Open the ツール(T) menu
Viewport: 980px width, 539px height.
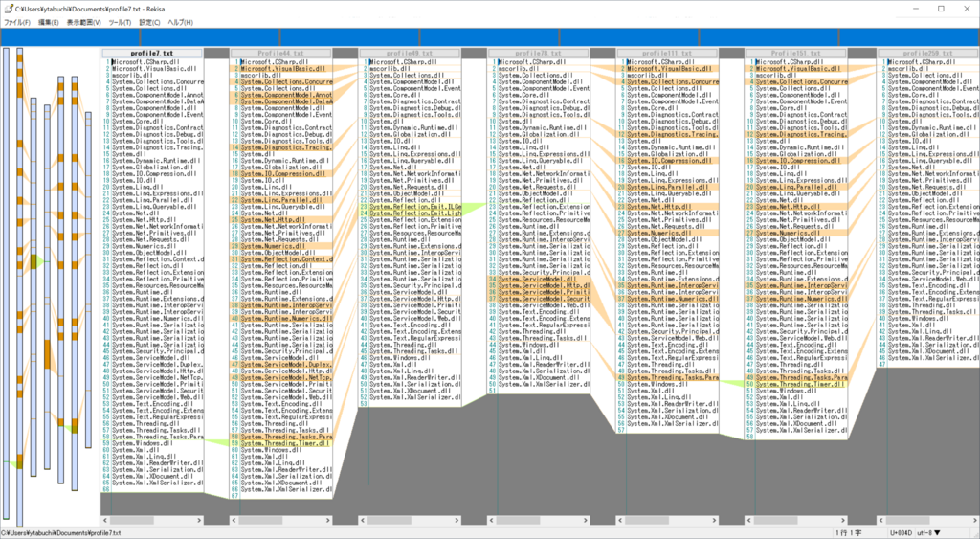[120, 23]
